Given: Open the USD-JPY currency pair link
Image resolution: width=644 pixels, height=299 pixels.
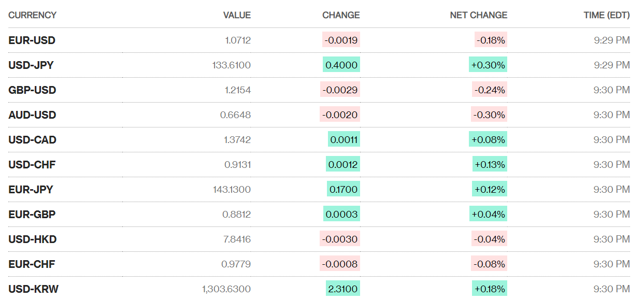Looking at the screenshot, I should 31,65.
